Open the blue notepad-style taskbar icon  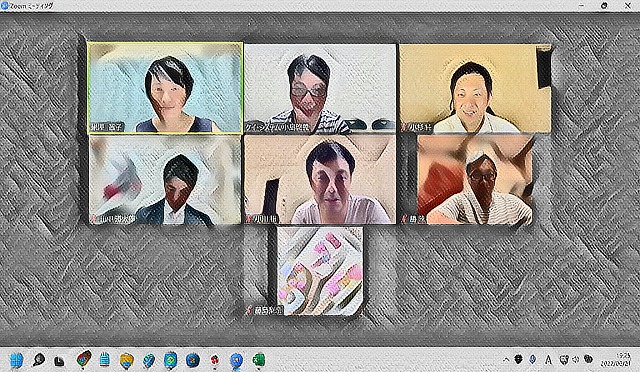tap(105, 360)
